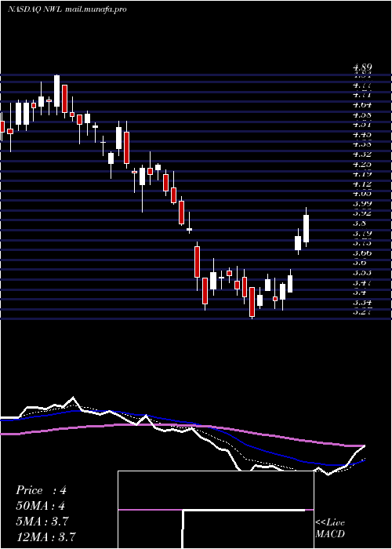Click the 4.32 price axis label

[x=362, y=154]
